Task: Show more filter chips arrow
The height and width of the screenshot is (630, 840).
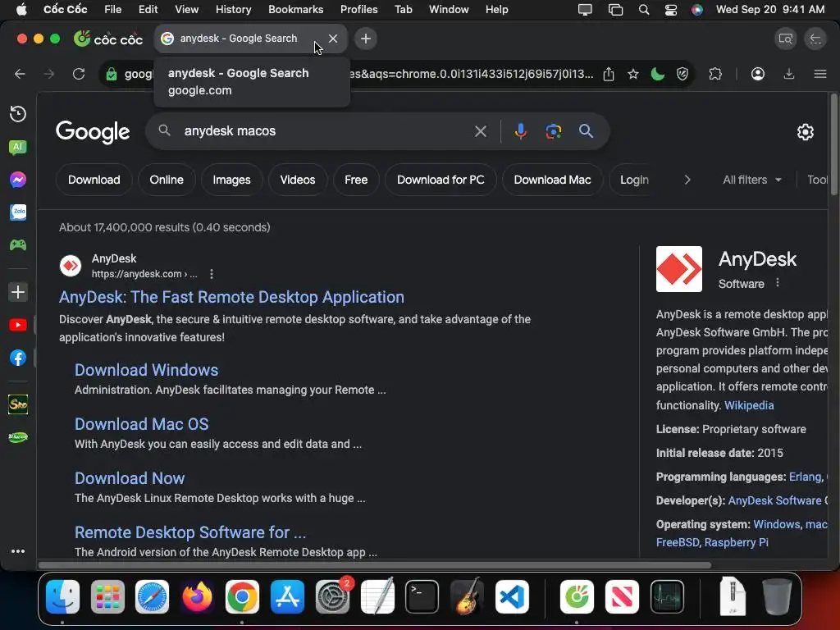Action: coord(687,180)
